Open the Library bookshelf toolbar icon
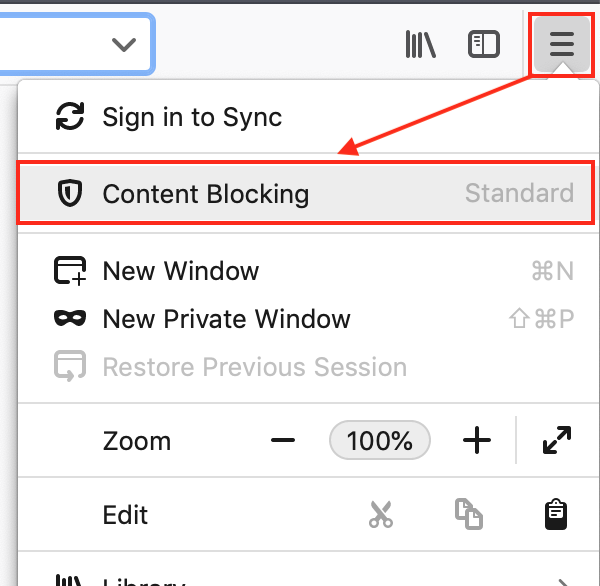The width and height of the screenshot is (600, 586). point(420,44)
